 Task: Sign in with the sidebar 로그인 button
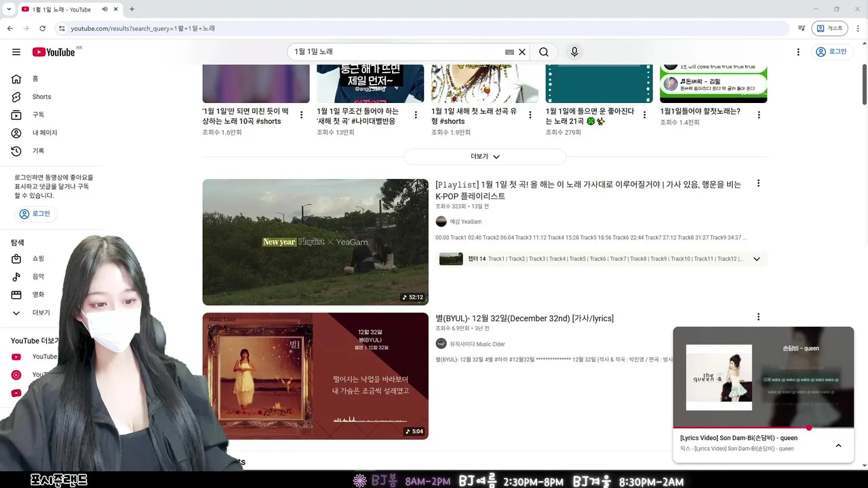pos(35,213)
